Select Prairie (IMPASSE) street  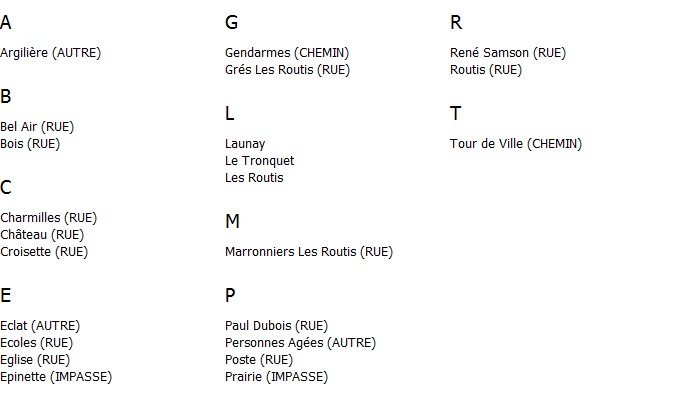[x=276, y=377]
